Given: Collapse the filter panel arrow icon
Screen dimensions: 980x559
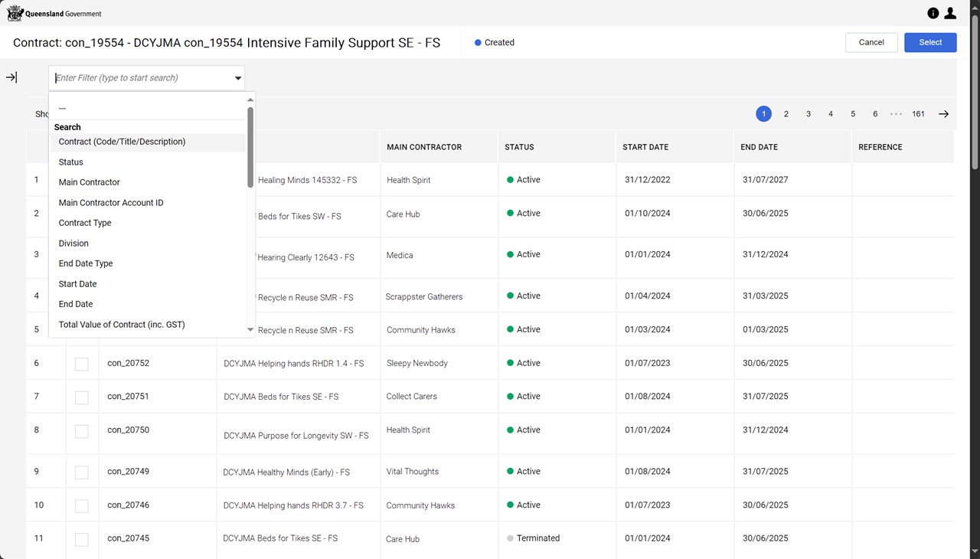Looking at the screenshot, I should click(x=11, y=77).
